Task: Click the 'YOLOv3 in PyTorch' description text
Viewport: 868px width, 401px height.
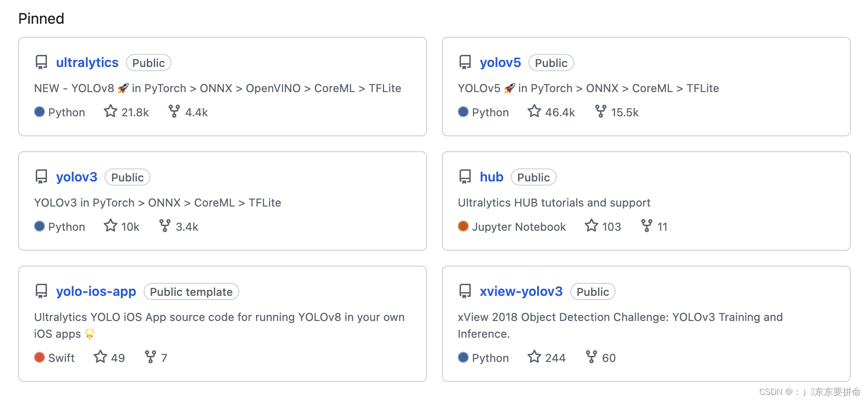Action: (x=158, y=203)
